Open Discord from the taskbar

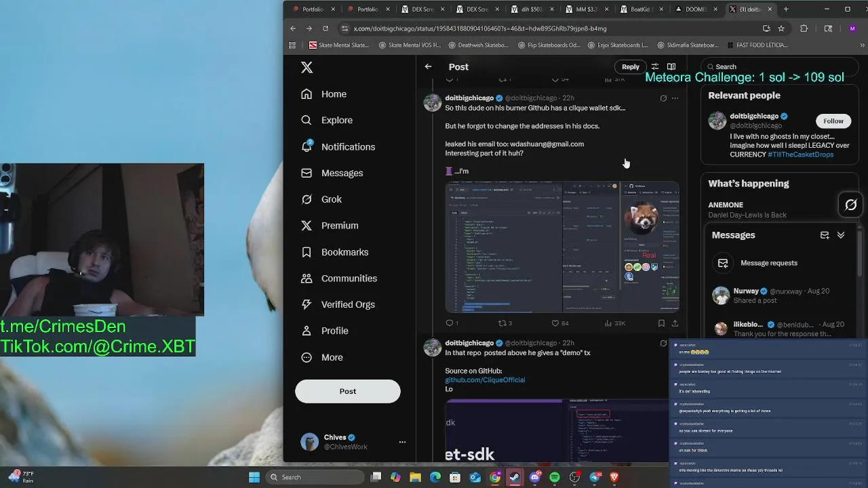pos(535,477)
